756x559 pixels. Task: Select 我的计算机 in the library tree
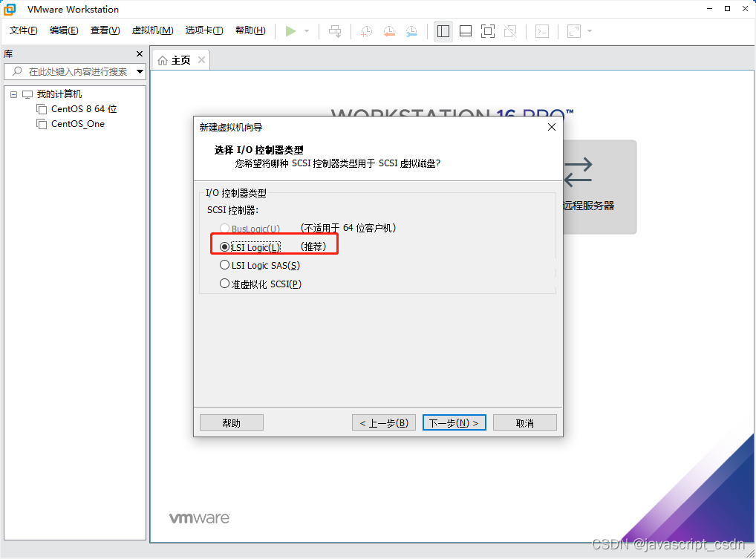[59, 94]
